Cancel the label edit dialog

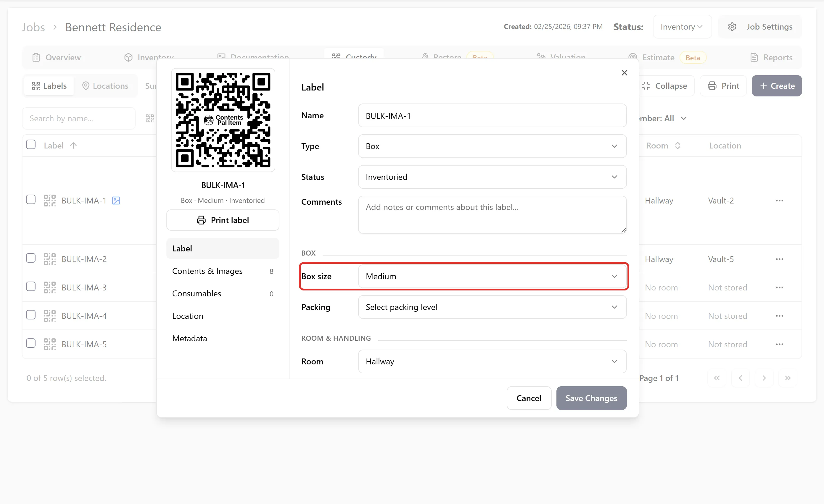(x=529, y=398)
